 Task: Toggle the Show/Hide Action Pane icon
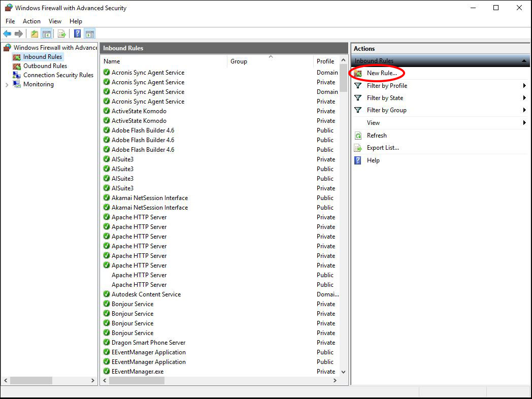tap(89, 34)
